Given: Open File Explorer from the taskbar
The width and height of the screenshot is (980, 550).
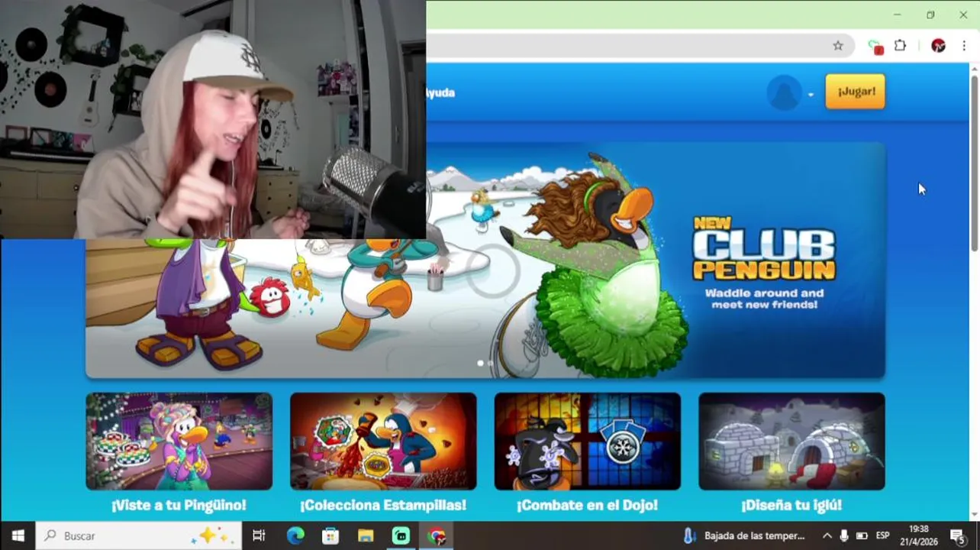Looking at the screenshot, I should click(366, 535).
